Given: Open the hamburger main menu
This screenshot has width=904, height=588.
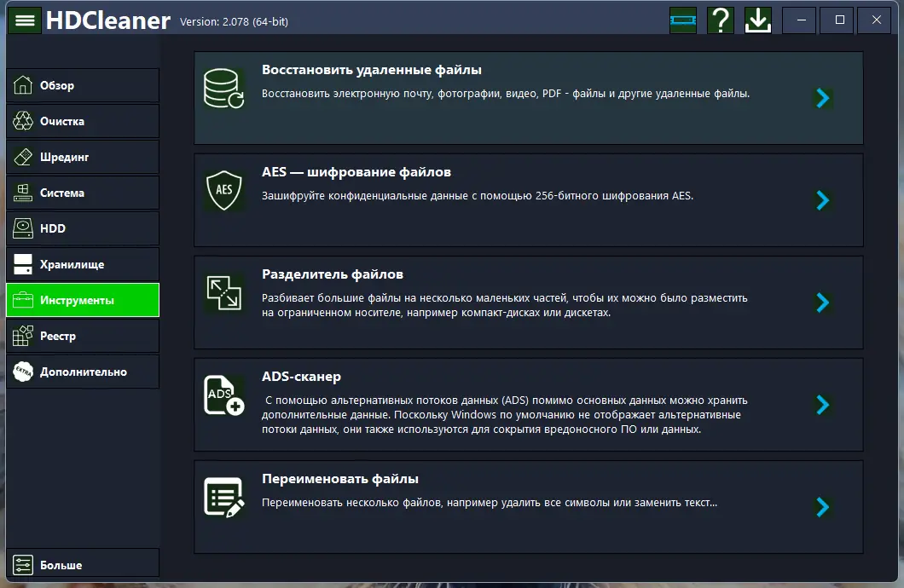Looking at the screenshot, I should (25, 20).
